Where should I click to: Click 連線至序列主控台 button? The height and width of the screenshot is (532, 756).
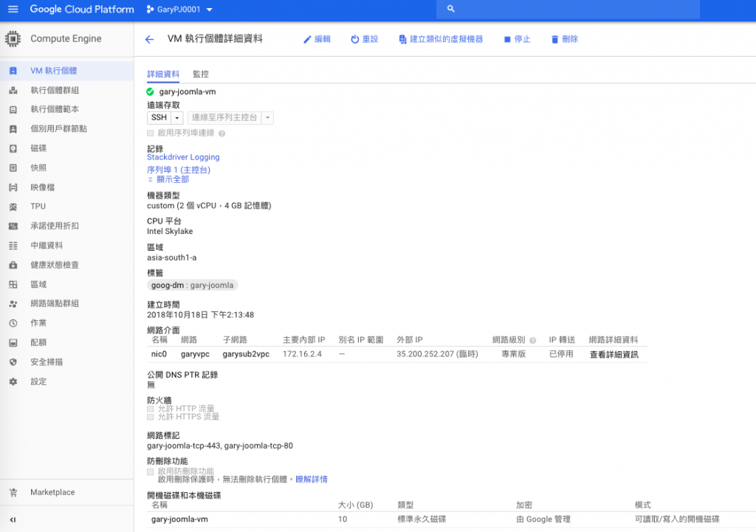[x=224, y=117]
